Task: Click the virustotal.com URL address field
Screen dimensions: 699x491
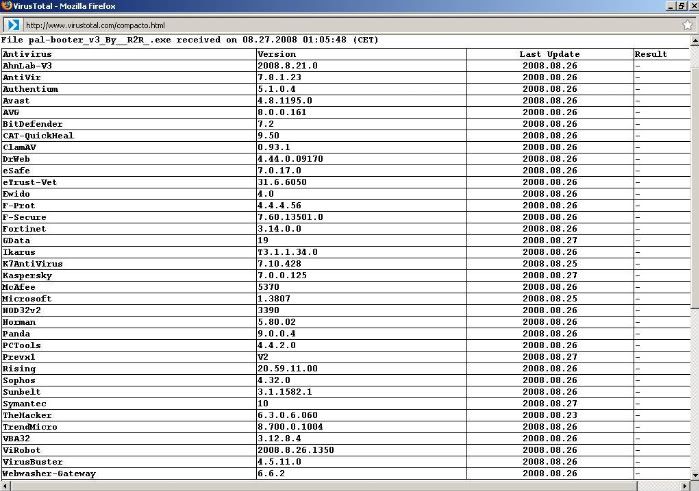Action: click(x=350, y=25)
